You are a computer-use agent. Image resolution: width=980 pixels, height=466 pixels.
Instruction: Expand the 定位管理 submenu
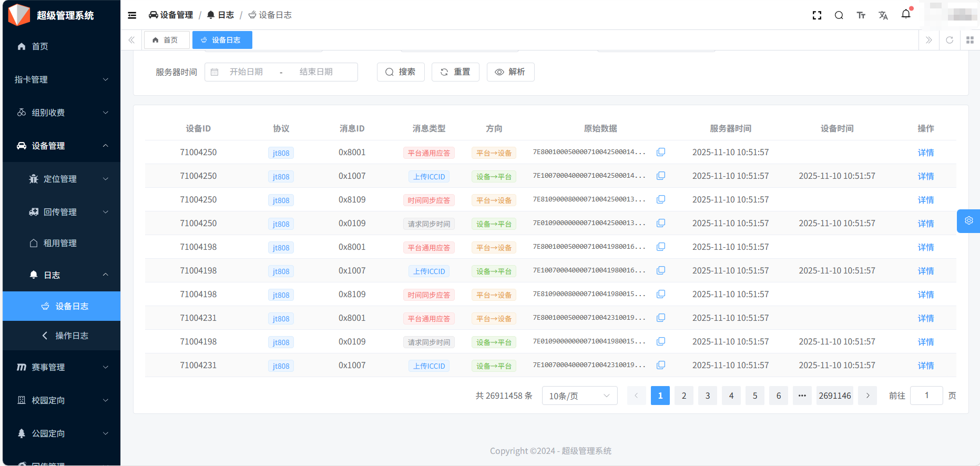pyautogui.click(x=61, y=179)
